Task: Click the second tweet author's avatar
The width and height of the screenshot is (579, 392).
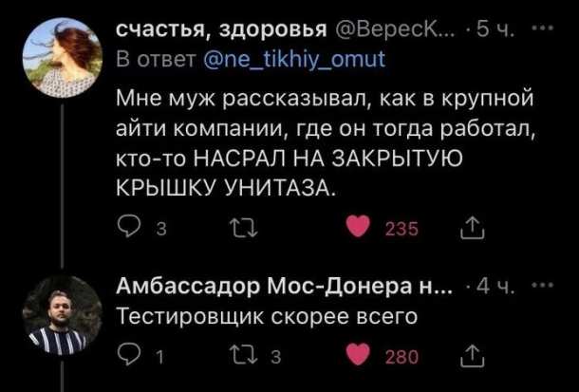Action: 58,320
